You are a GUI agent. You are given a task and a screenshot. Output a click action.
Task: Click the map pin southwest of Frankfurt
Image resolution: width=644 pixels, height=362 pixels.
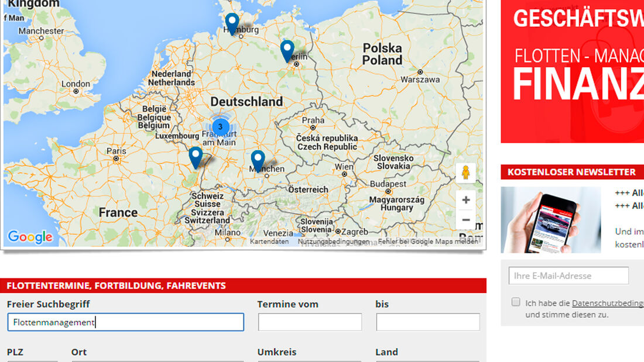coord(196,157)
